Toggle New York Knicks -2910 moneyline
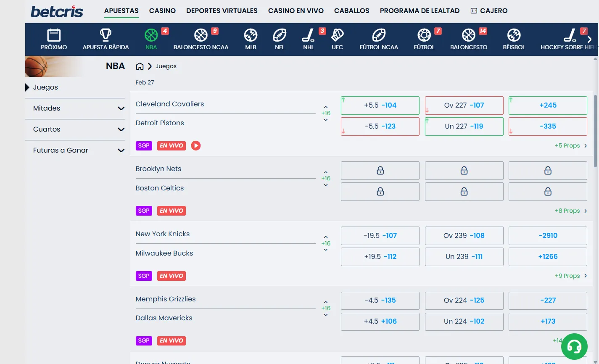 tap(548, 236)
